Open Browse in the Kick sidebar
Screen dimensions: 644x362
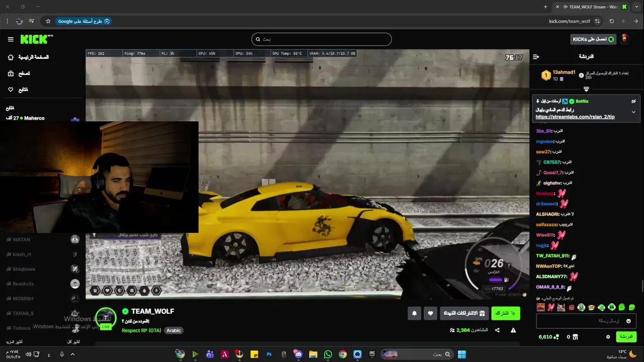coord(19,73)
